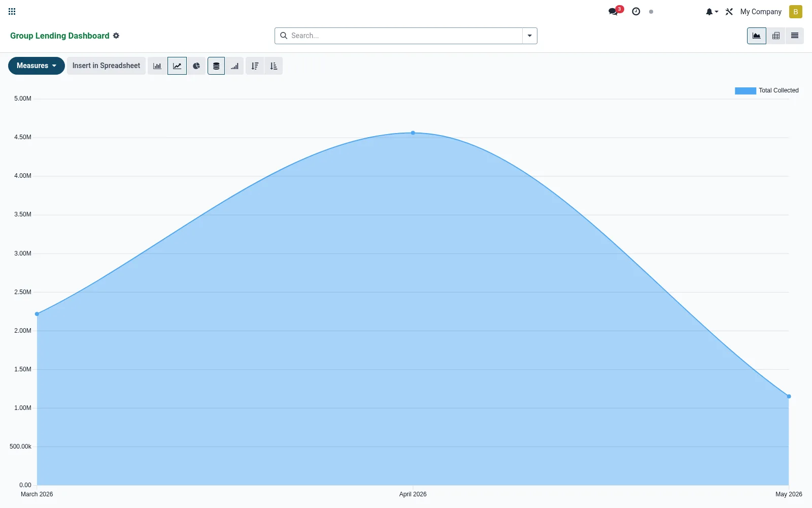Click Insert in Spreadsheet button
The image size is (812, 508).
coord(106,66)
